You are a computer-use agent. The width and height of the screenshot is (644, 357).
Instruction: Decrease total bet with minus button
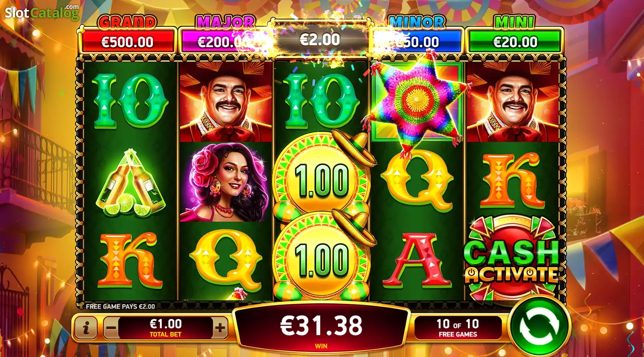(111, 328)
